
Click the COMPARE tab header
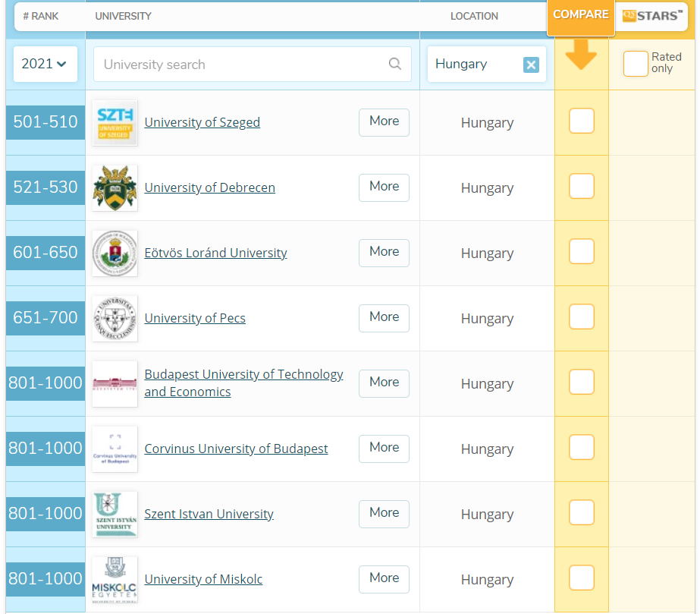click(581, 15)
